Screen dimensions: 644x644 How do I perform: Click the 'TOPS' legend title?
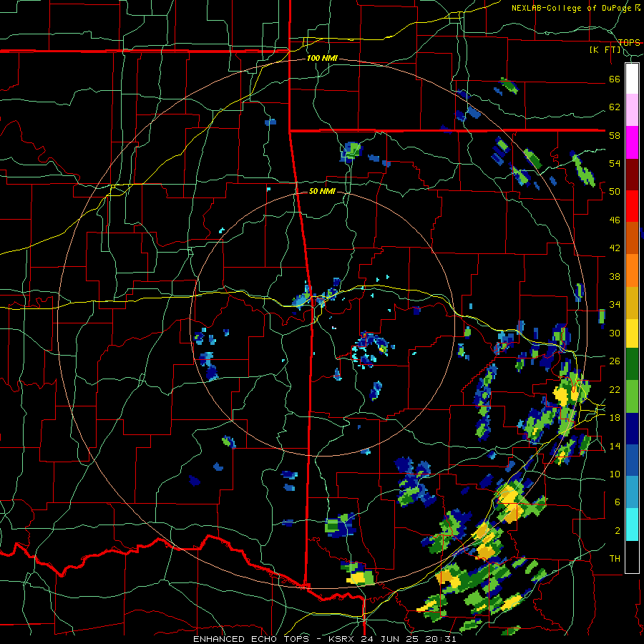(x=629, y=42)
